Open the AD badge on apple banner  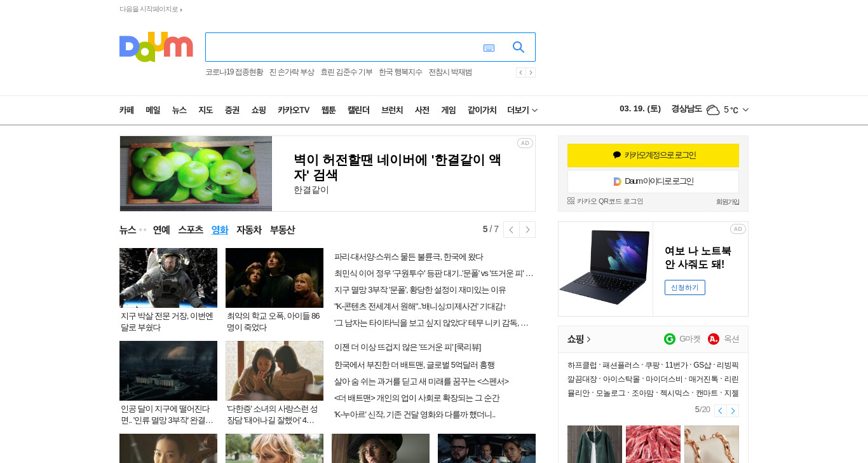click(525, 143)
